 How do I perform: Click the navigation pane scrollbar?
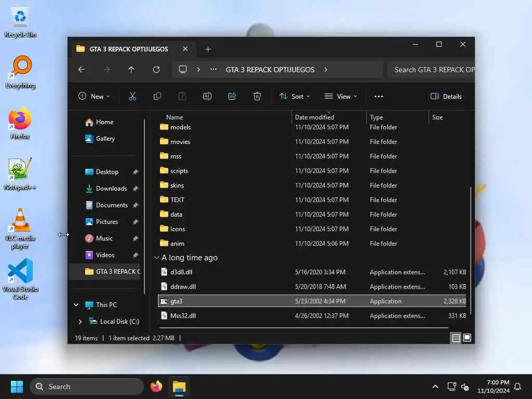point(144,207)
